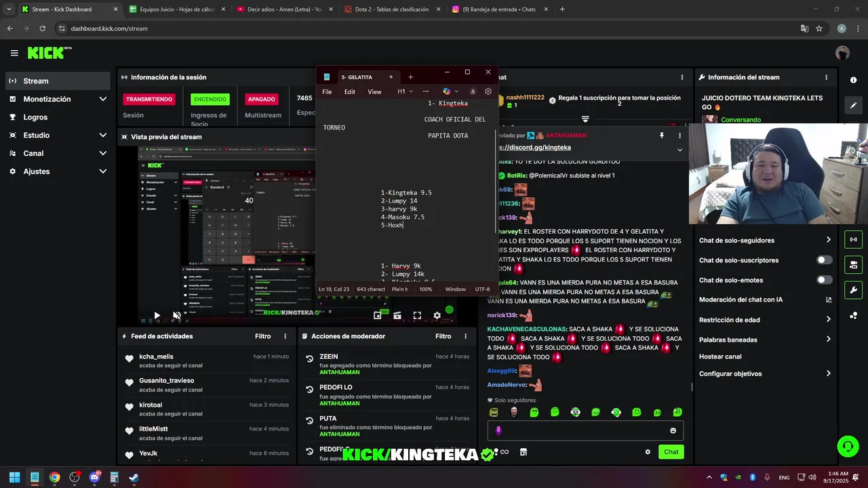Toggle Chat de solo-emotes switch

click(x=824, y=280)
